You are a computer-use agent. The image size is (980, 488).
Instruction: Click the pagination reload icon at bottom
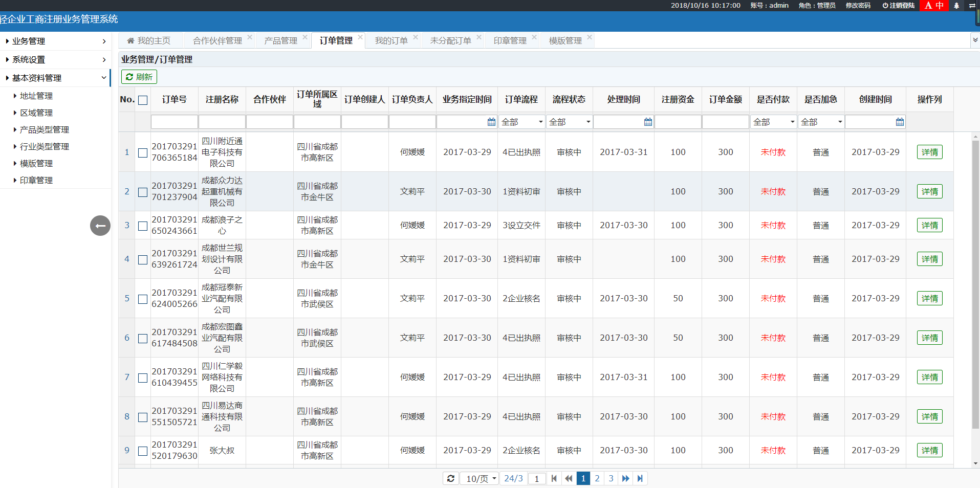tap(451, 478)
